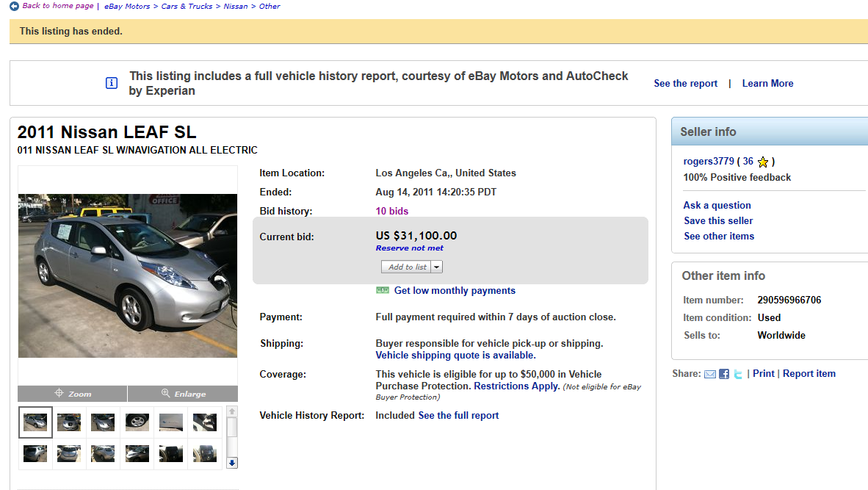This screenshot has height=490, width=868.
Task: View the 10 bids history link
Action: (x=392, y=211)
